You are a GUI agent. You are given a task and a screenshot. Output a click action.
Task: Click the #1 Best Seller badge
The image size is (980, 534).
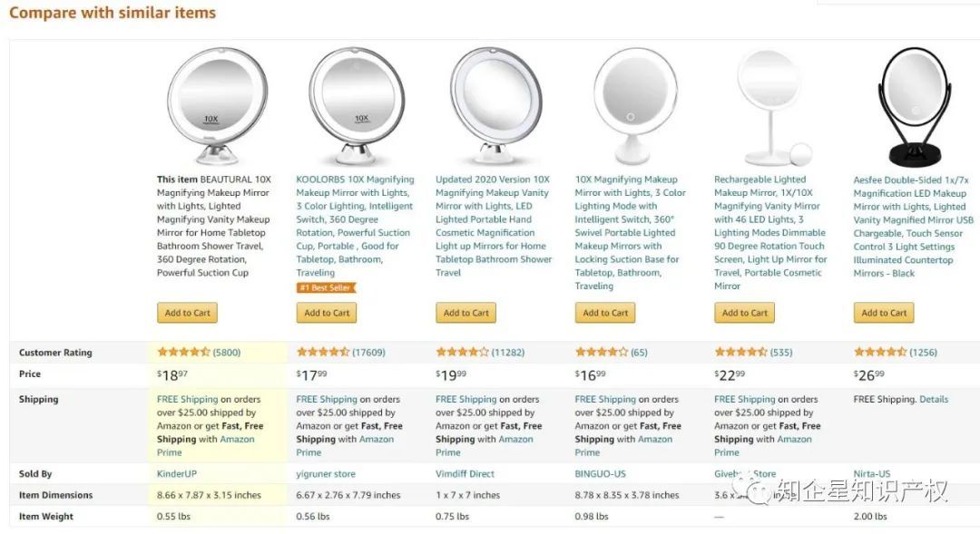pos(326,288)
